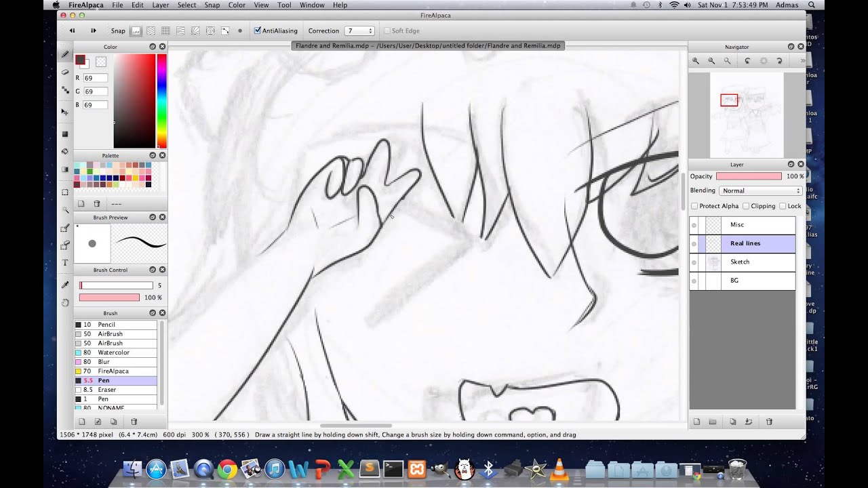Add new brush icon in Brush panel
This screenshot has height=488, width=868.
click(81, 422)
